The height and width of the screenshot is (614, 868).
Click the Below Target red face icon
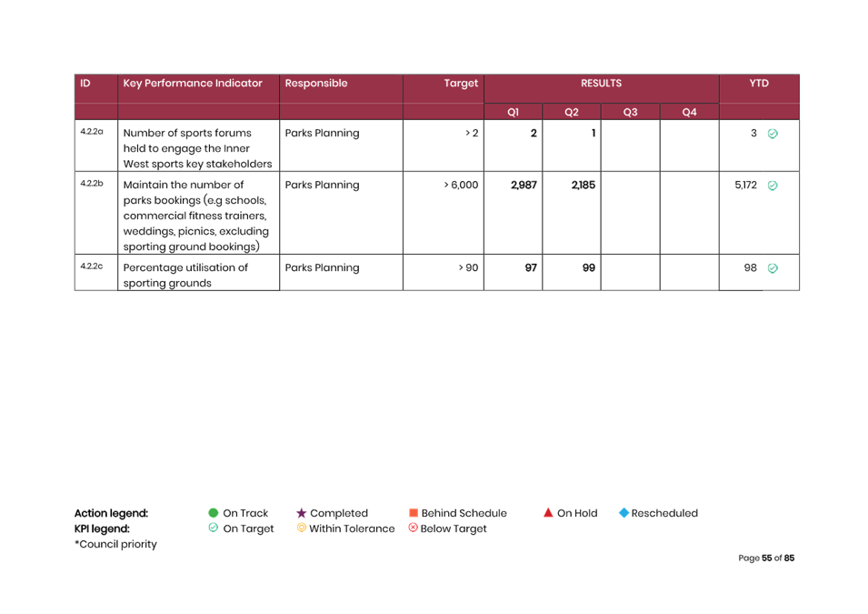[x=413, y=528]
